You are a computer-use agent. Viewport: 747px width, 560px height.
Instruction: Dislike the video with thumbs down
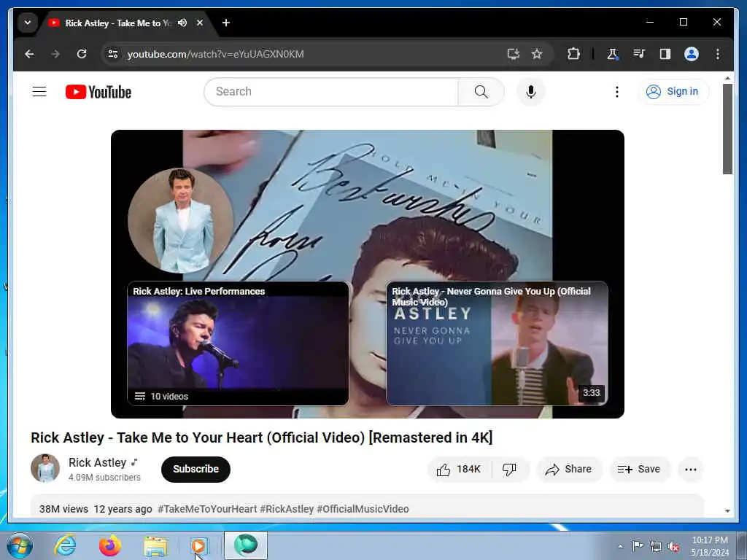click(510, 470)
